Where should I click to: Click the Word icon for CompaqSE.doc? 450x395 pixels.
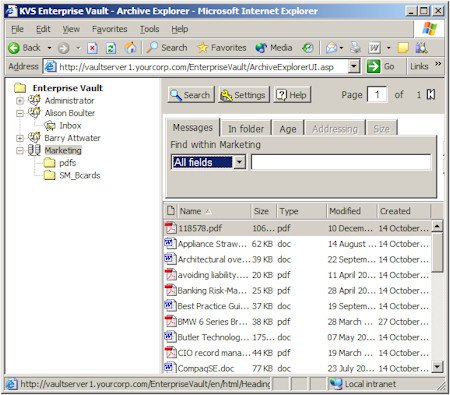pos(170,368)
